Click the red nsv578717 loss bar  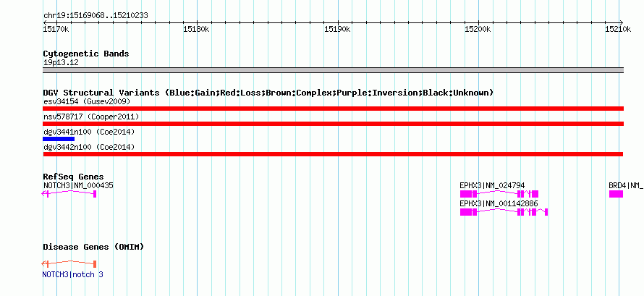pyautogui.click(x=333, y=124)
